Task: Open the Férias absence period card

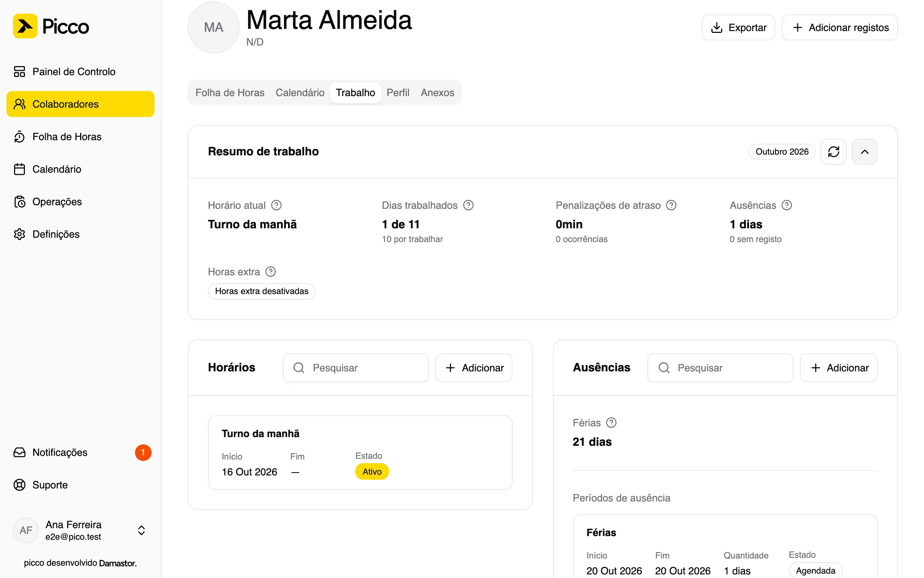Action: tap(725, 547)
